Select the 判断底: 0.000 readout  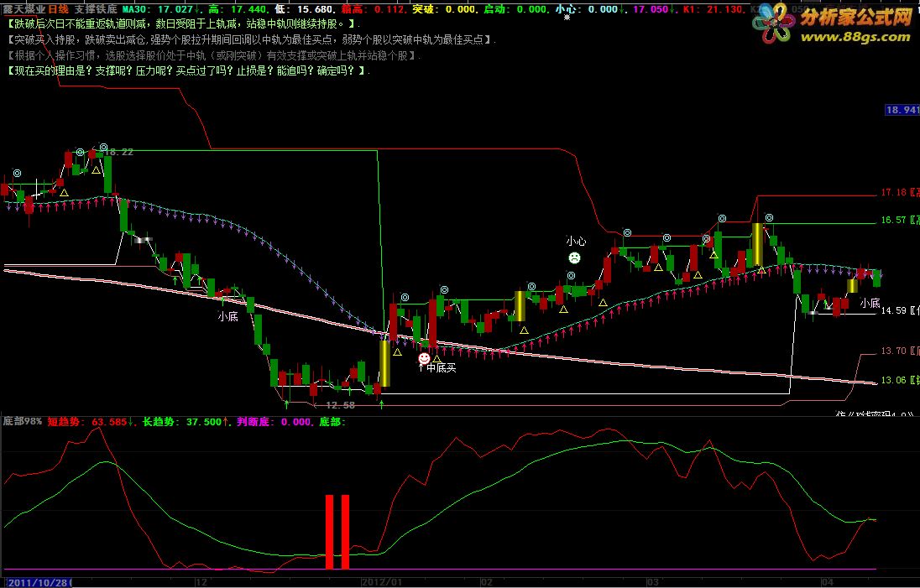pyautogui.click(x=274, y=422)
